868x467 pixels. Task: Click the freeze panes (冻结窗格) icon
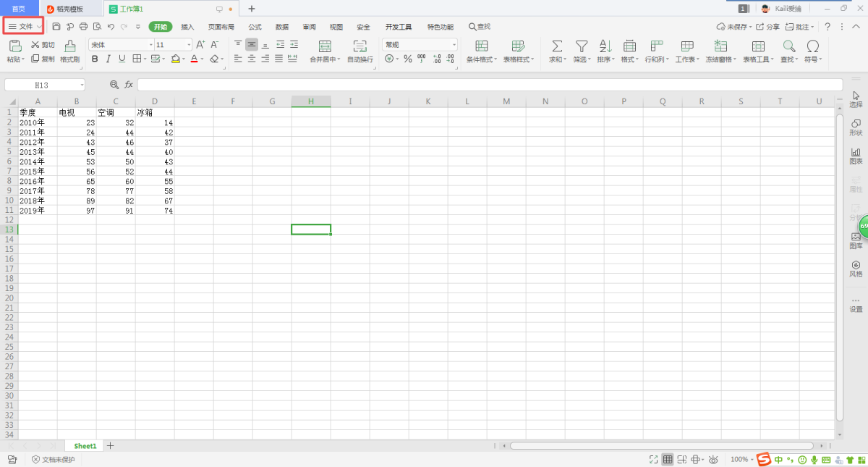[720, 46]
